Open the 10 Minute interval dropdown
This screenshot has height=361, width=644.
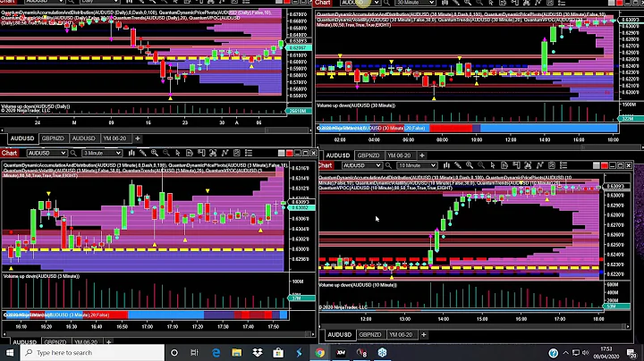point(417,165)
